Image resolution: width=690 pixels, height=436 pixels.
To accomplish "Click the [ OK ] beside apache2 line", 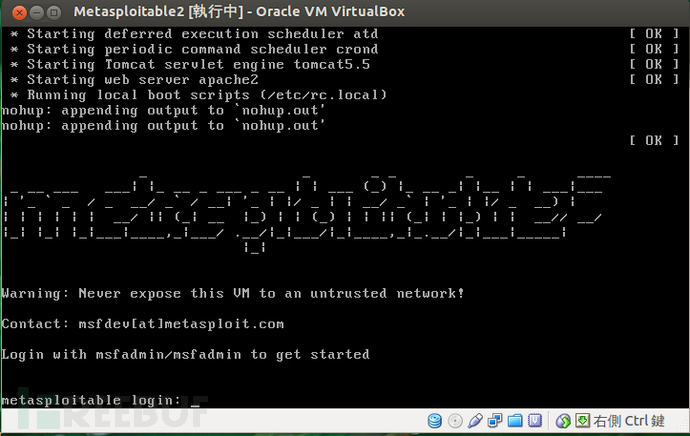I will click(654, 80).
